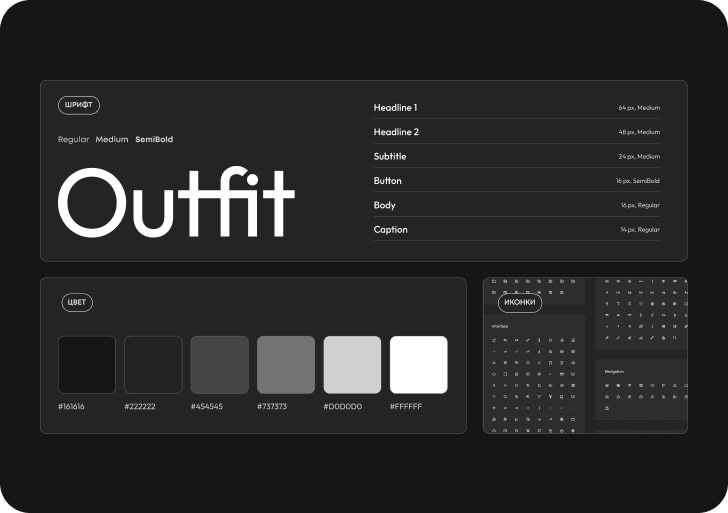The width and height of the screenshot is (728, 513).
Task: Select the Subtitle text style row
Action: click(517, 156)
